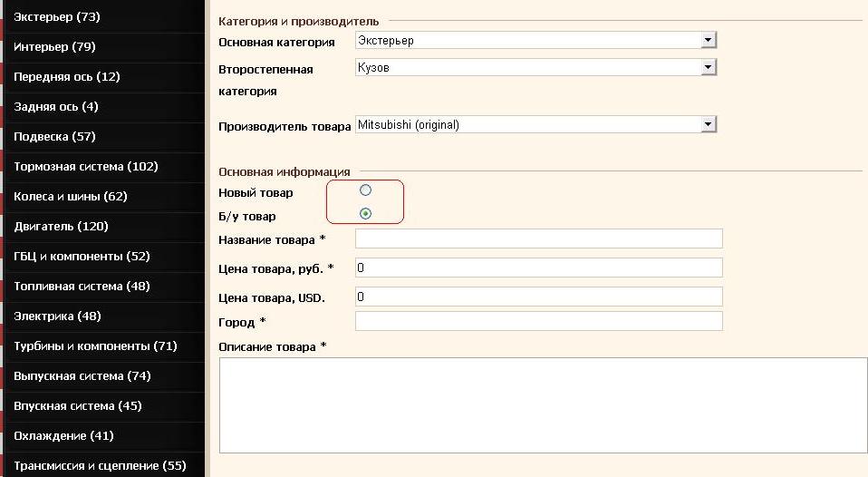Image resolution: width=868 pixels, height=477 pixels.
Task: Open the Интерьер (79) category
Action: tap(54, 47)
